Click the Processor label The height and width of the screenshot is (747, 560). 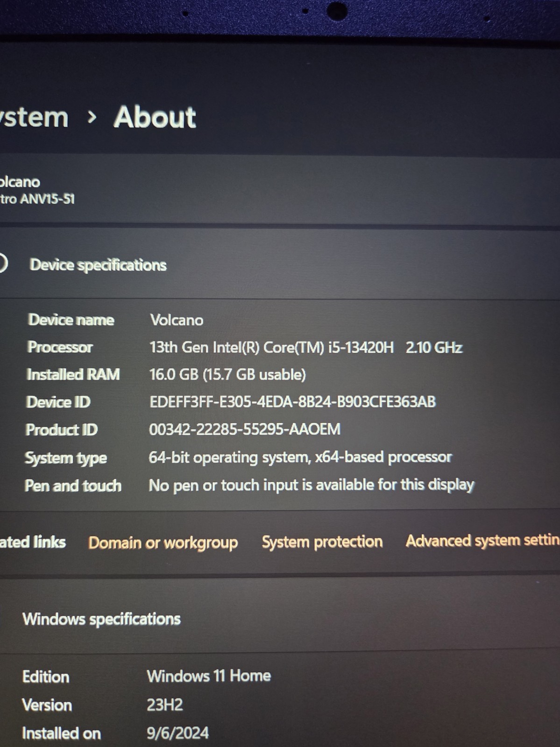click(60, 347)
